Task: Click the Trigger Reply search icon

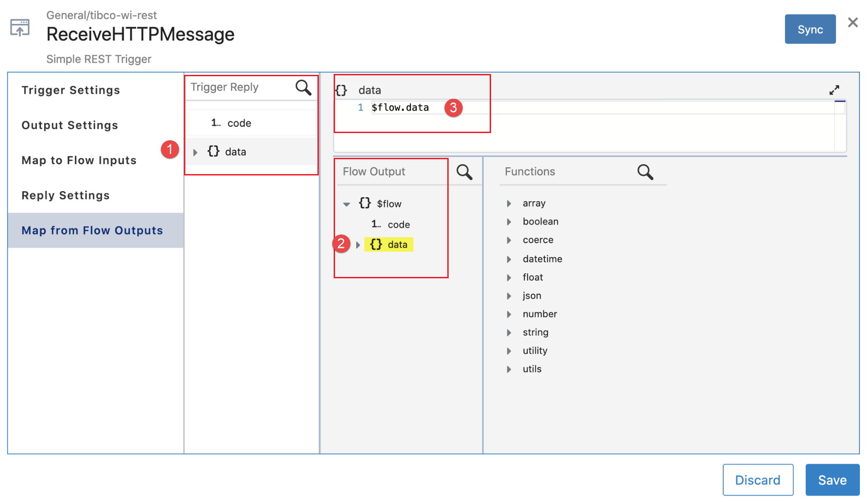Action: point(303,88)
